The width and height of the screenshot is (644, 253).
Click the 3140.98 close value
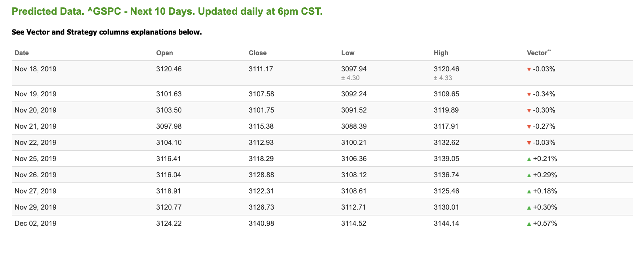(261, 224)
